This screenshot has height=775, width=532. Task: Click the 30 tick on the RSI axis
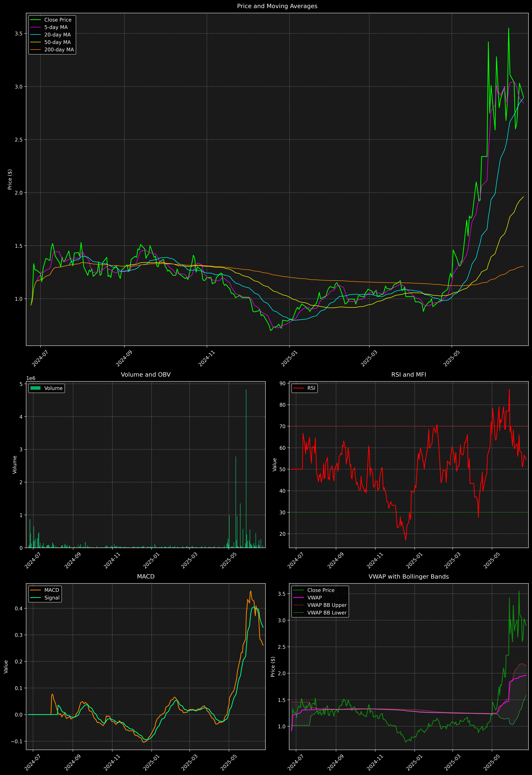click(283, 512)
